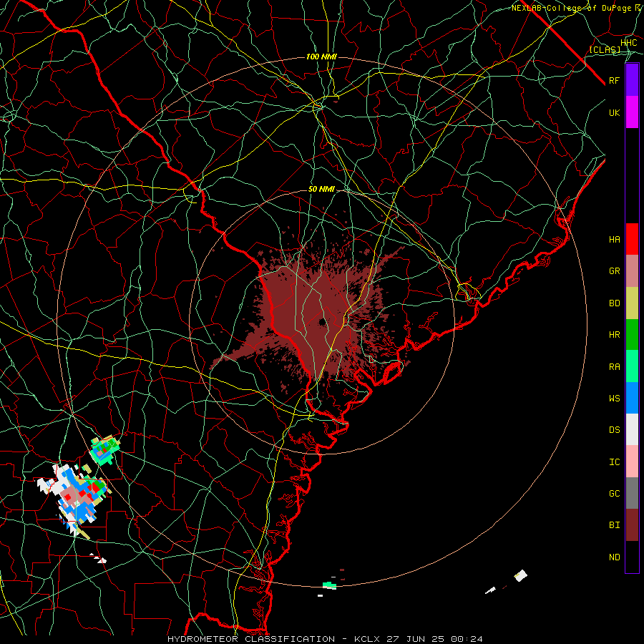Click the 'BI' legend label
The image size is (644, 644).
coord(614,525)
